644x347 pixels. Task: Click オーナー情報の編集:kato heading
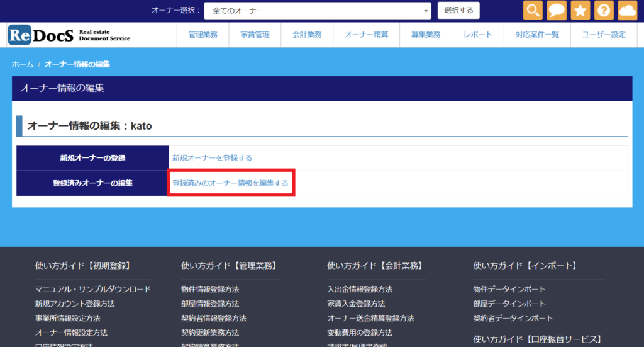pyautogui.click(x=89, y=126)
